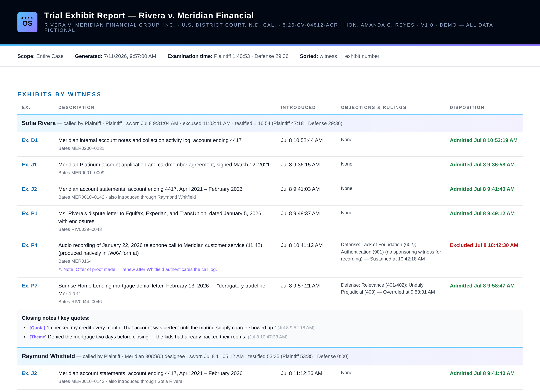Click 'Bates RIV0039–0043' text
The height and width of the screenshot is (392, 540).
pyautogui.click(x=80, y=229)
